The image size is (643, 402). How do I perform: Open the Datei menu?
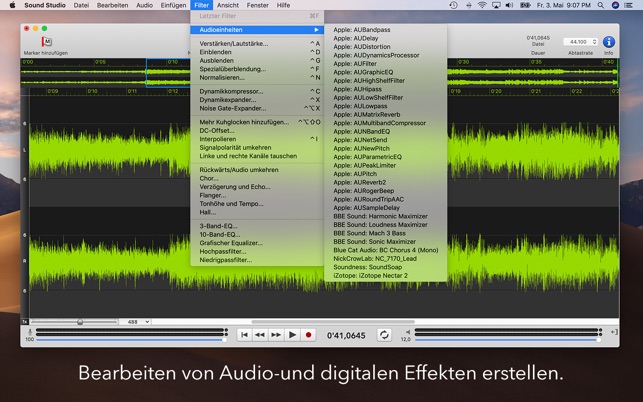pos(81,5)
